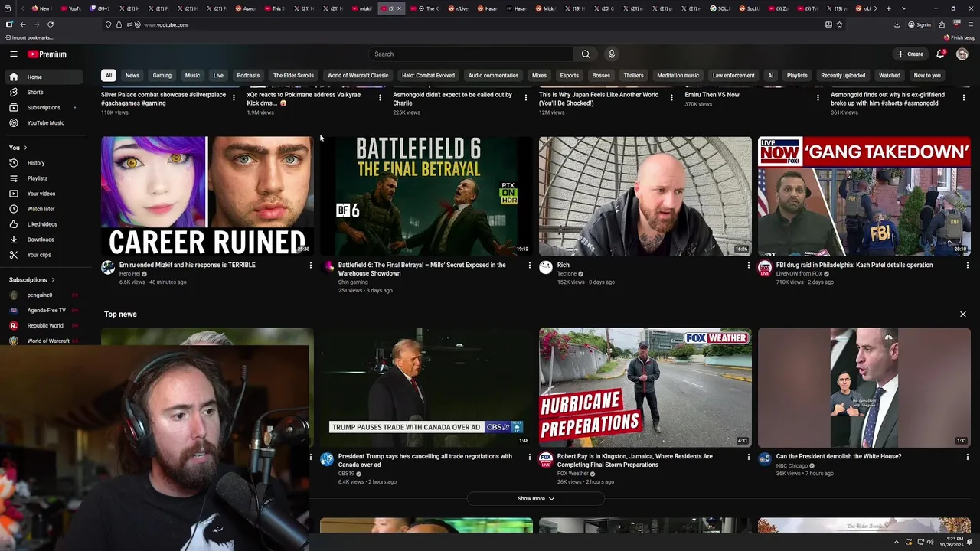Open more options for demolish White House video

967,457
